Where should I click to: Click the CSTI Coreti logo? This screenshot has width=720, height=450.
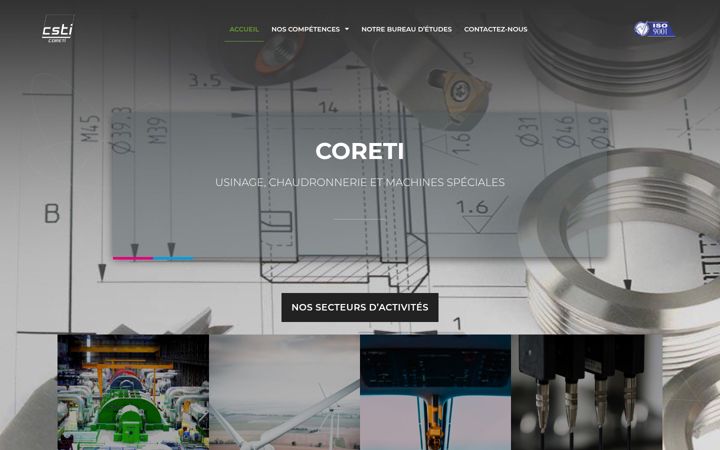click(x=58, y=29)
